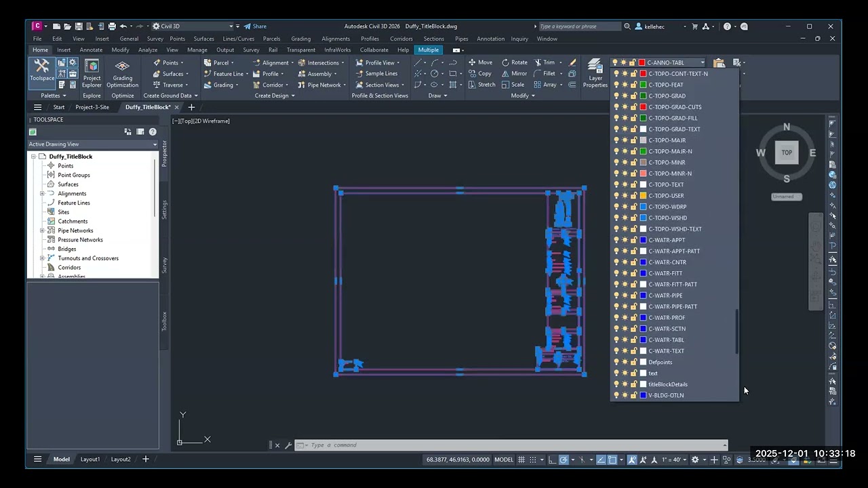Open Customization gear in status bar
Image resolution: width=868 pixels, height=488 pixels.
click(695, 460)
